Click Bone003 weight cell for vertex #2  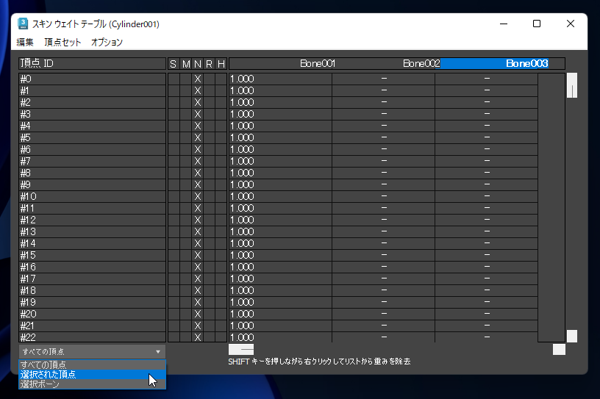tap(486, 103)
